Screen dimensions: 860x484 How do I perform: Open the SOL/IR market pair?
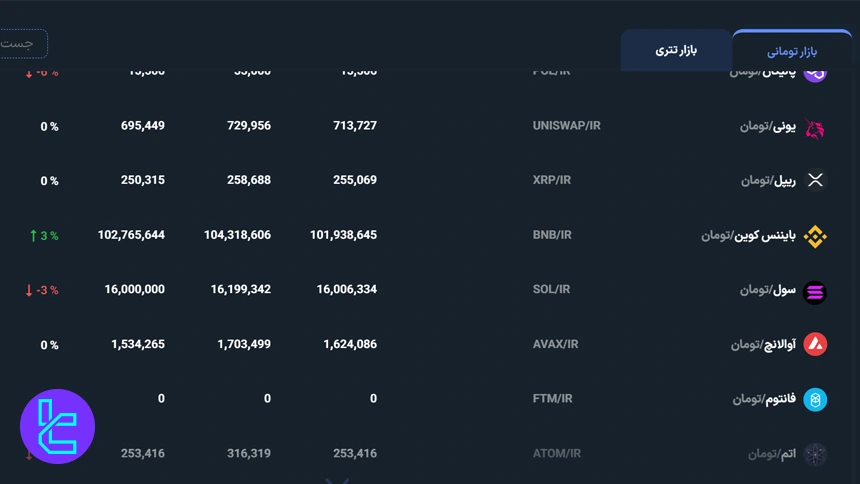[551, 290]
